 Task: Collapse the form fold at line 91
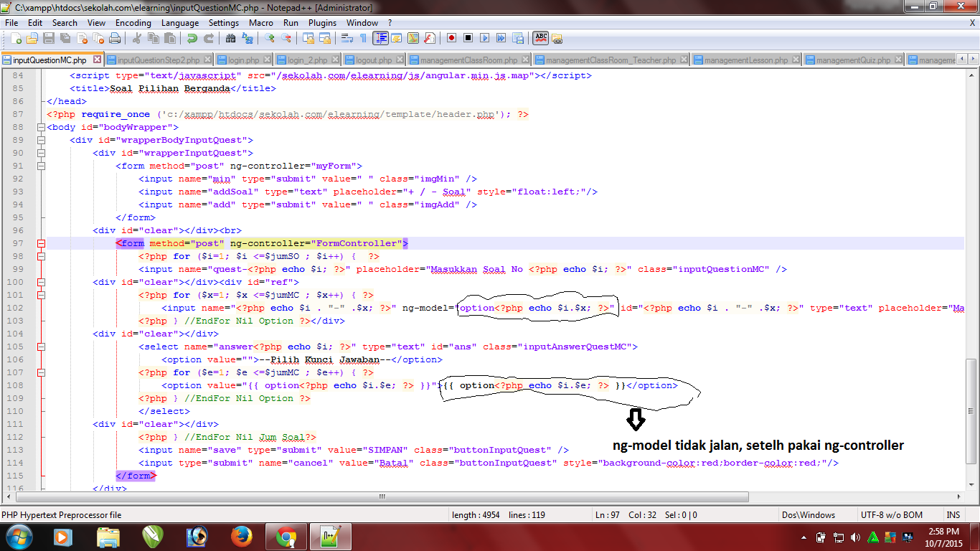(41, 166)
